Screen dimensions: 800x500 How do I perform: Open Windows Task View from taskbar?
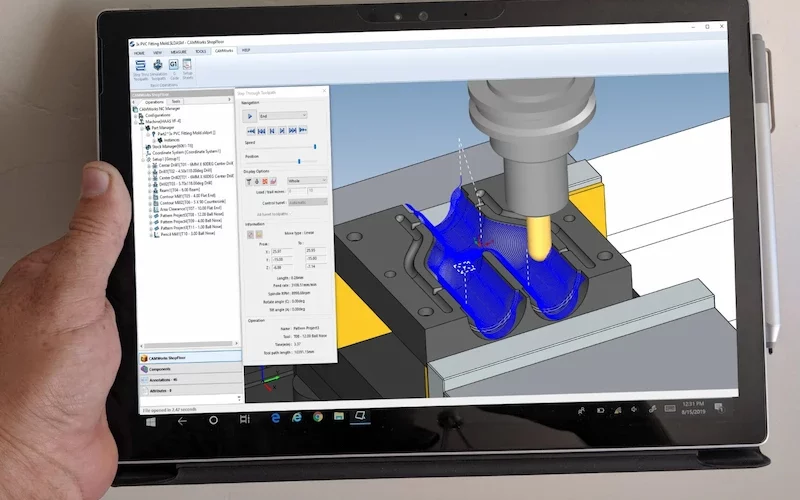[x=245, y=419]
